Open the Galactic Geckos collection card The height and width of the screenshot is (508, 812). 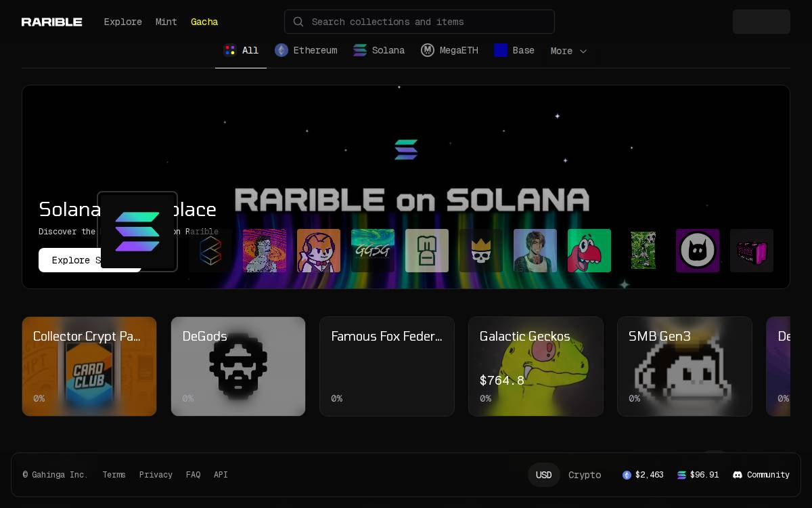tap(536, 366)
